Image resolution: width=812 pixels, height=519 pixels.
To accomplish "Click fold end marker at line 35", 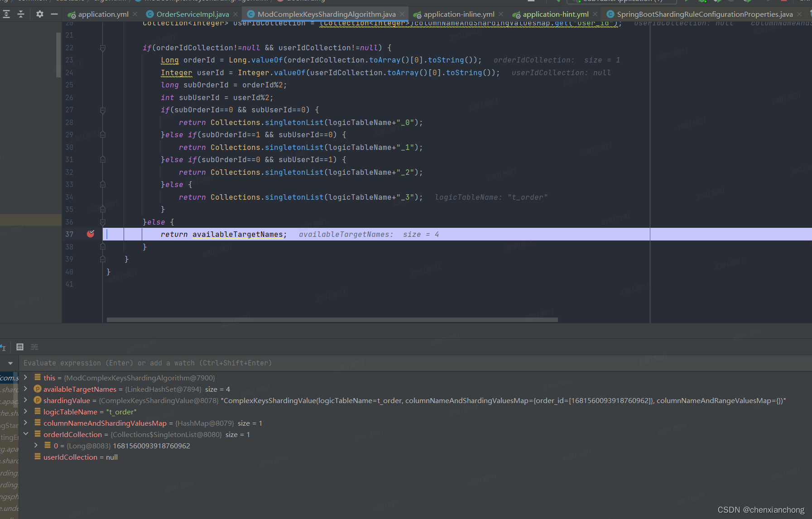I will [103, 210].
